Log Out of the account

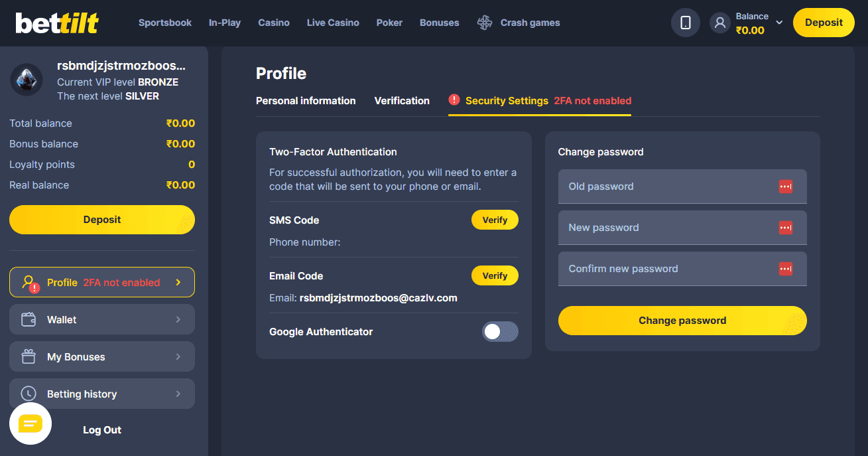click(x=102, y=430)
